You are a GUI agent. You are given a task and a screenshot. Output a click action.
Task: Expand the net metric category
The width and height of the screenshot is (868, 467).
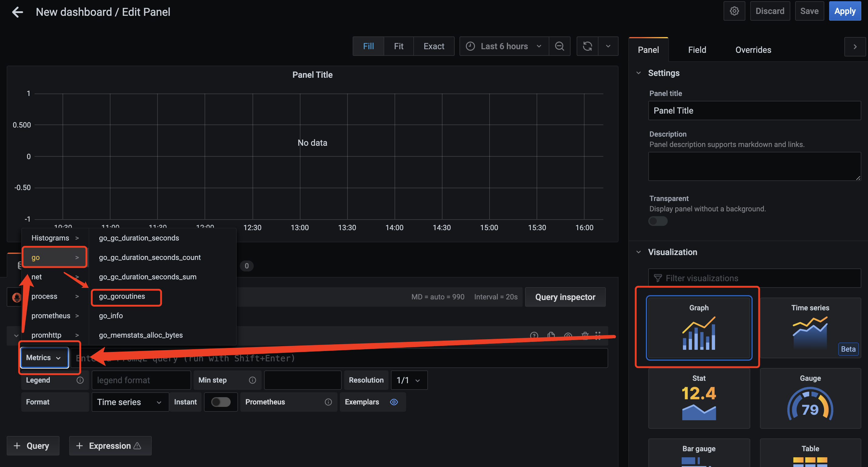(x=55, y=277)
